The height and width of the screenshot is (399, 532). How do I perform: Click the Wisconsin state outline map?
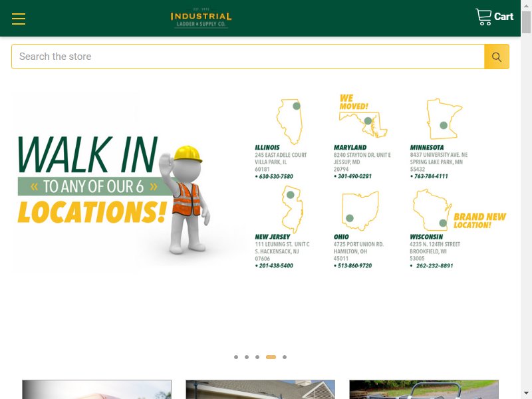coord(432,210)
